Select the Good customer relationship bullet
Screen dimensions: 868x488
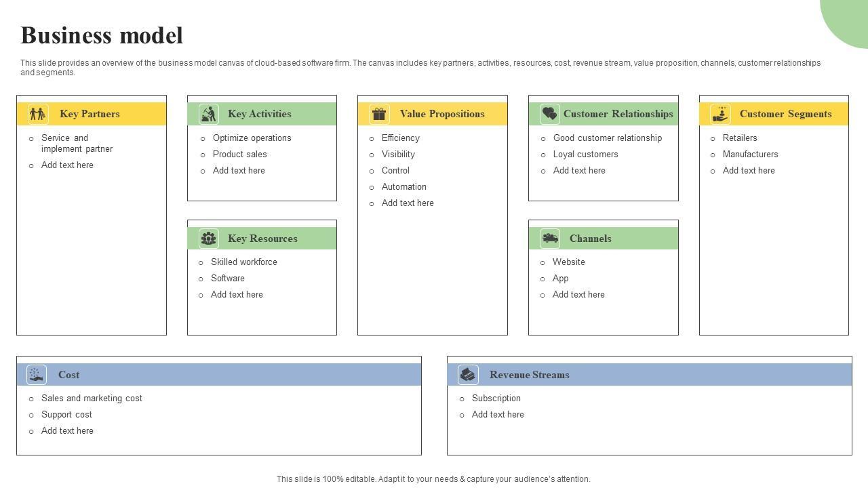[607, 138]
